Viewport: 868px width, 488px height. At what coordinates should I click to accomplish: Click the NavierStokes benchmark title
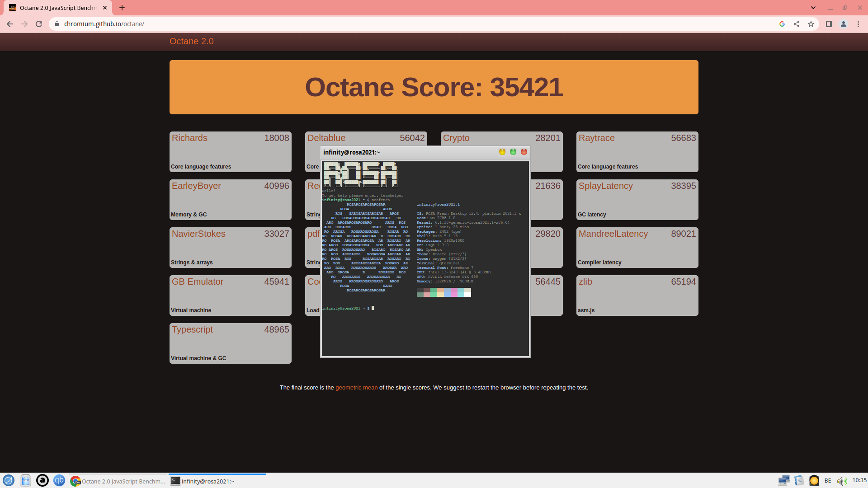(x=198, y=234)
